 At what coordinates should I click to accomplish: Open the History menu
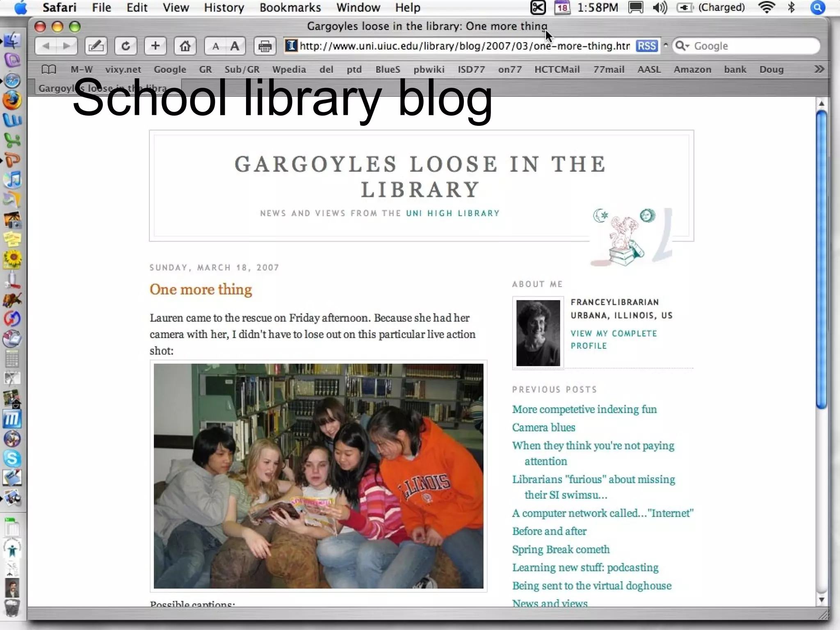point(224,8)
